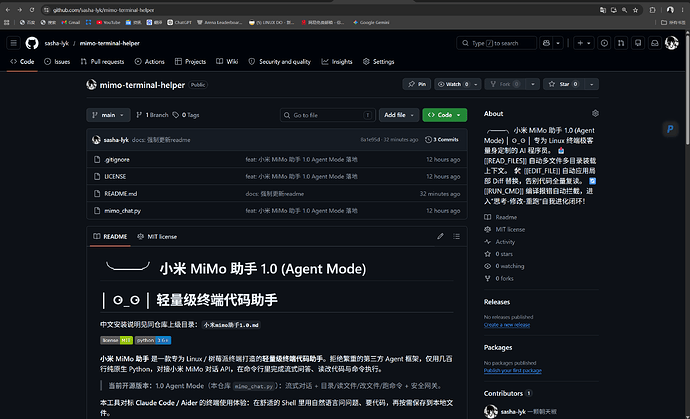690x419 pixels.
Task: Open commit hash 8a1e95d
Action: tap(370, 140)
